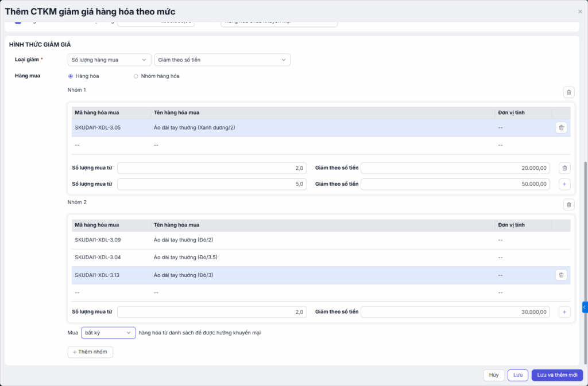Remove the SKUDAI1-XDL-3.05 row with trash icon
This screenshot has height=386, width=588.
pyautogui.click(x=561, y=128)
